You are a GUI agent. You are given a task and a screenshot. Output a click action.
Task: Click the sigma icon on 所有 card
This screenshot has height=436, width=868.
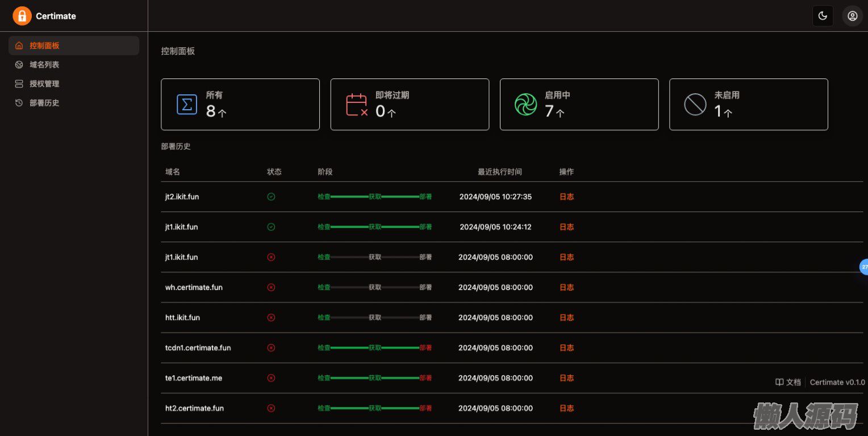pos(187,105)
